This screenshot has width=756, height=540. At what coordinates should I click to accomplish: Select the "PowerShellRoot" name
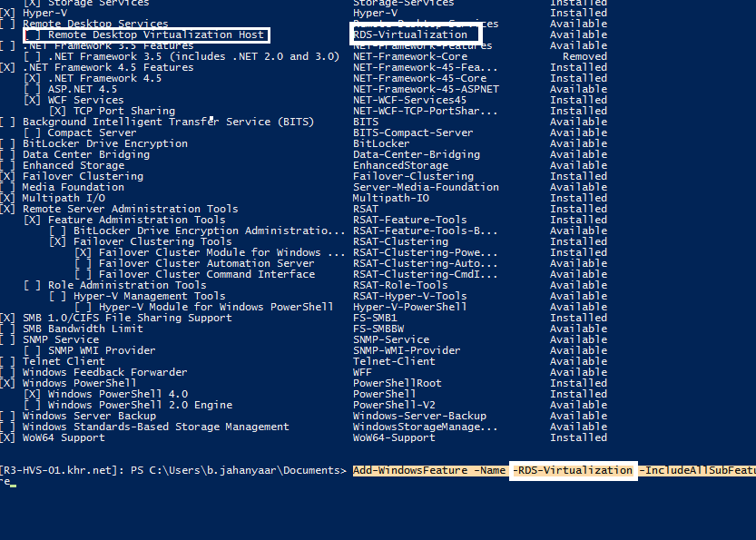[x=398, y=383]
